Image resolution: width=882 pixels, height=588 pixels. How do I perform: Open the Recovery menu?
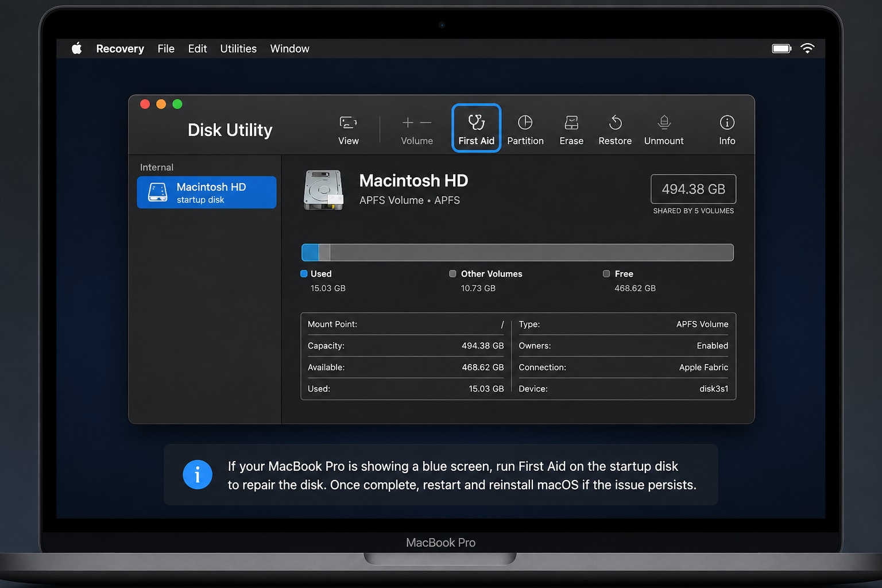pyautogui.click(x=120, y=49)
